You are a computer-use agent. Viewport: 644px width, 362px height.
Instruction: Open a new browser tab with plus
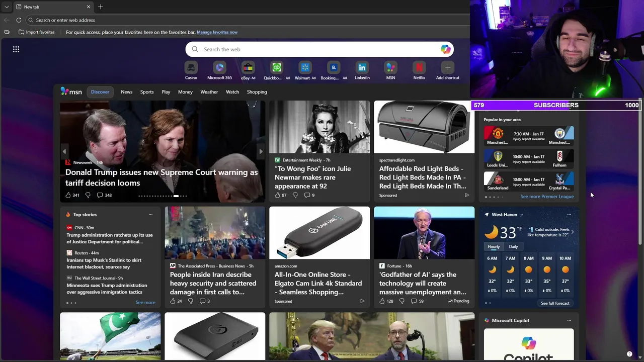click(x=101, y=7)
